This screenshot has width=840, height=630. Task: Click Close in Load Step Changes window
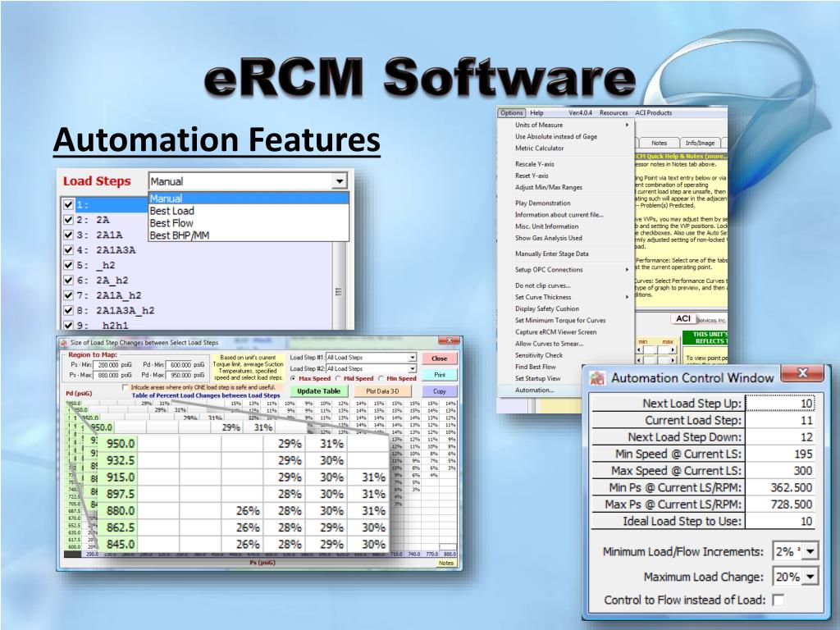point(440,358)
